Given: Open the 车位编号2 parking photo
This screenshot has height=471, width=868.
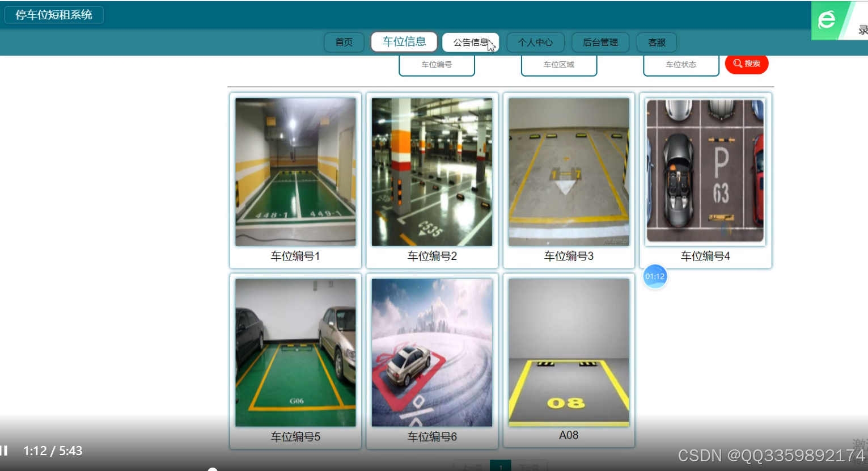Looking at the screenshot, I should pyautogui.click(x=432, y=172).
